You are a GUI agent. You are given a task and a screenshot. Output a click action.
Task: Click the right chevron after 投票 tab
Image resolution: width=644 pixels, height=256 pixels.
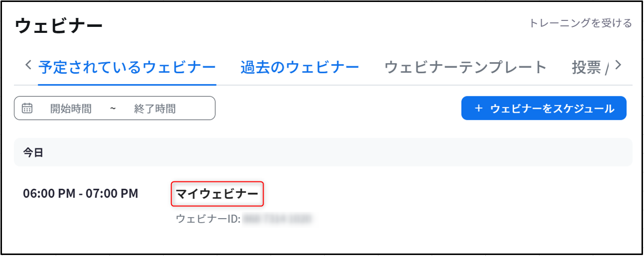[x=618, y=65]
